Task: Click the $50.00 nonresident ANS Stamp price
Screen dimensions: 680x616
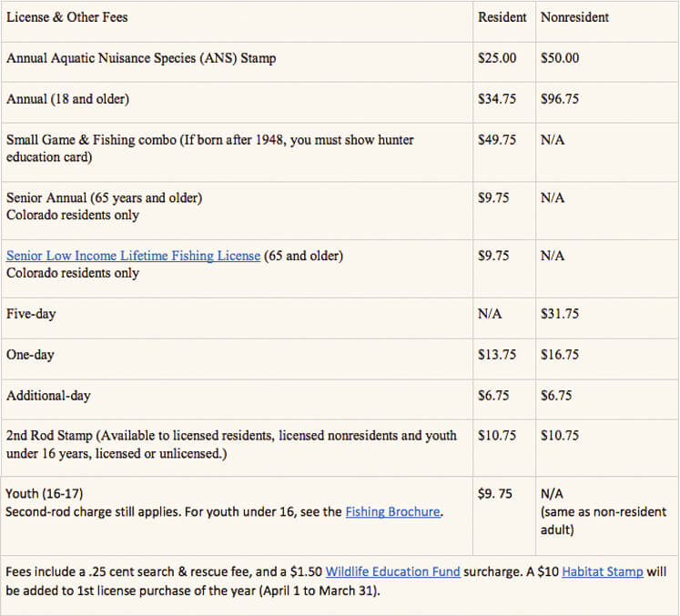Action: click(560, 58)
